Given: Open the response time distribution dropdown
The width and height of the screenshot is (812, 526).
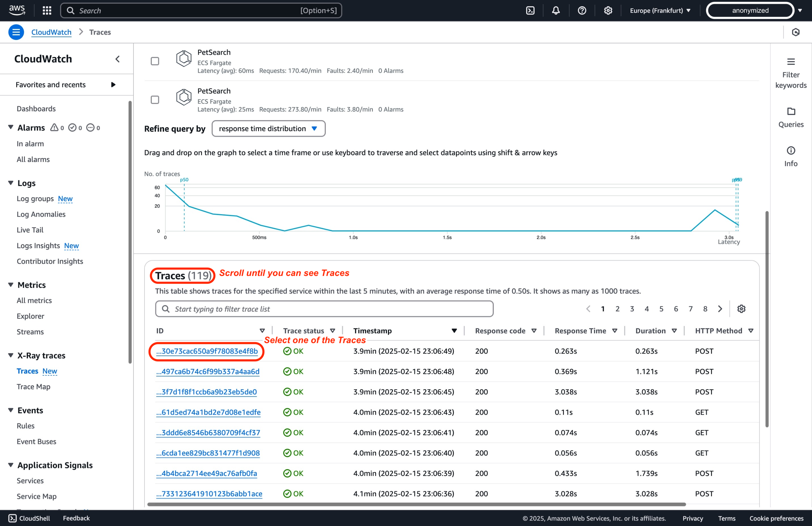Looking at the screenshot, I should coord(269,129).
